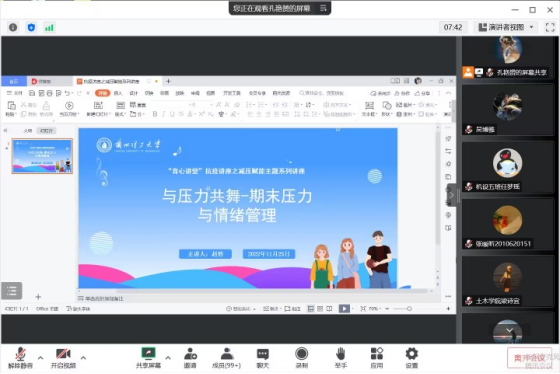Viewport: 560px width, 374px height.
Task: Open the speaker view layout dropdown
Action: click(506, 27)
